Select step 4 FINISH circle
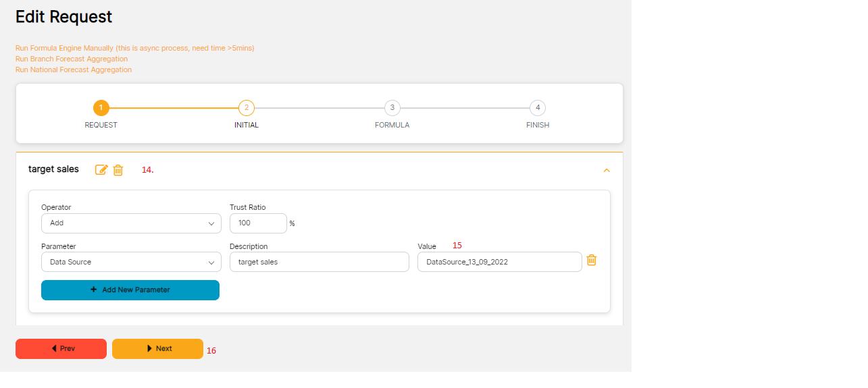The width and height of the screenshot is (868, 388). [538, 108]
